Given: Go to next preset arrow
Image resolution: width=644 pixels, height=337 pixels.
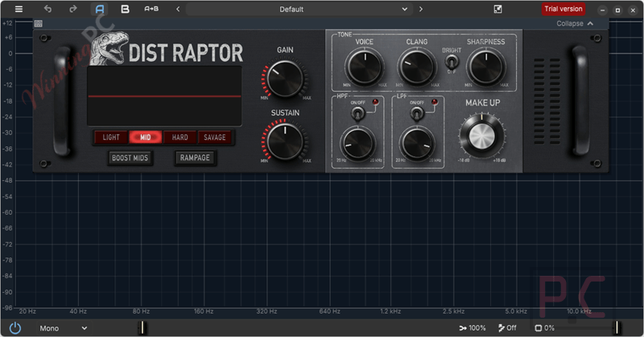Looking at the screenshot, I should point(420,9).
